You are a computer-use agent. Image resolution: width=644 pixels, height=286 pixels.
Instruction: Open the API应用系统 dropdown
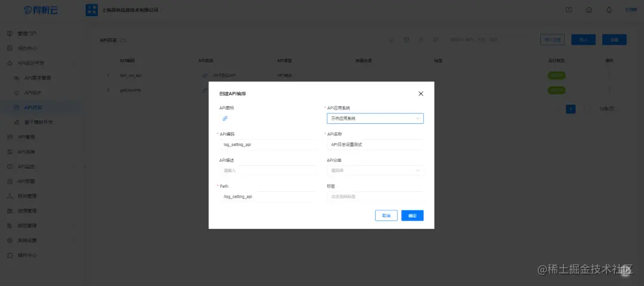click(x=375, y=119)
